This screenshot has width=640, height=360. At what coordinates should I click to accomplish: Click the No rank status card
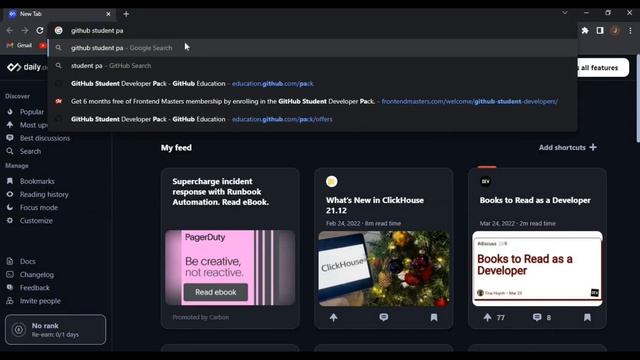[x=56, y=329]
